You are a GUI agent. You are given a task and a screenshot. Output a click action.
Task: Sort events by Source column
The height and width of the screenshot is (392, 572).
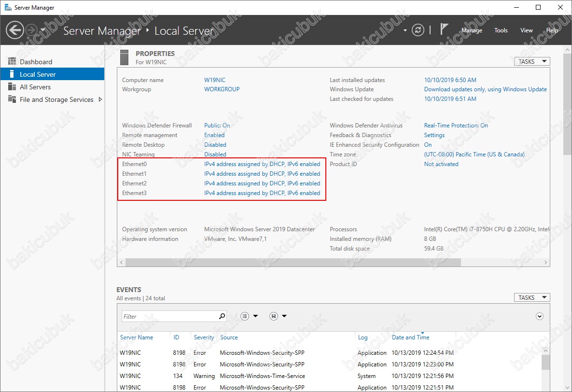tap(229, 337)
